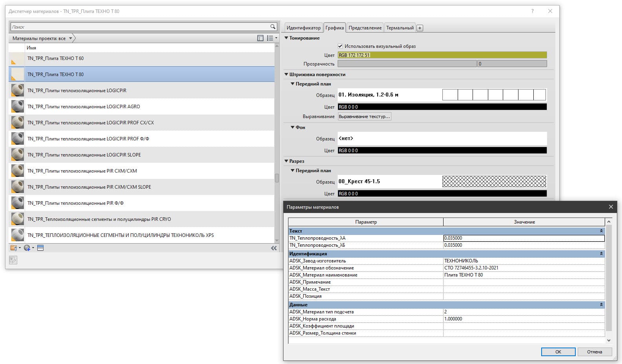Open the 'Представление' tab
Image resolution: width=622 pixels, height=364 pixels.
(x=365, y=28)
